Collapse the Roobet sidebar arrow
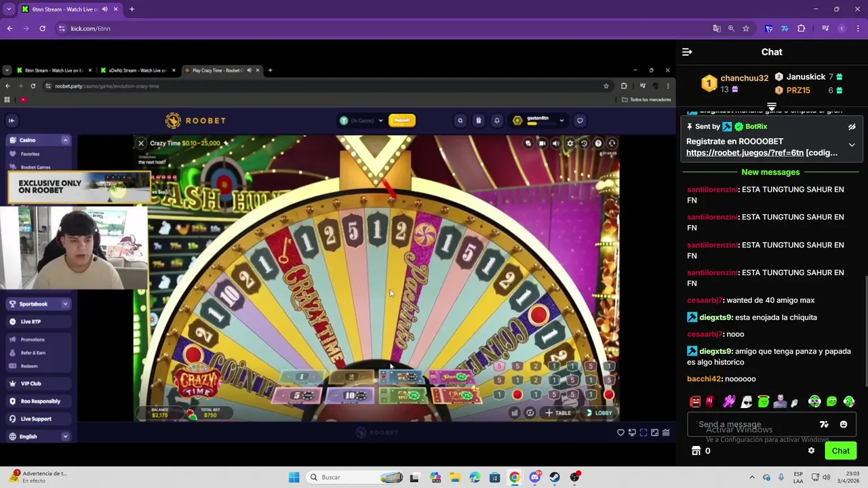 click(12, 121)
